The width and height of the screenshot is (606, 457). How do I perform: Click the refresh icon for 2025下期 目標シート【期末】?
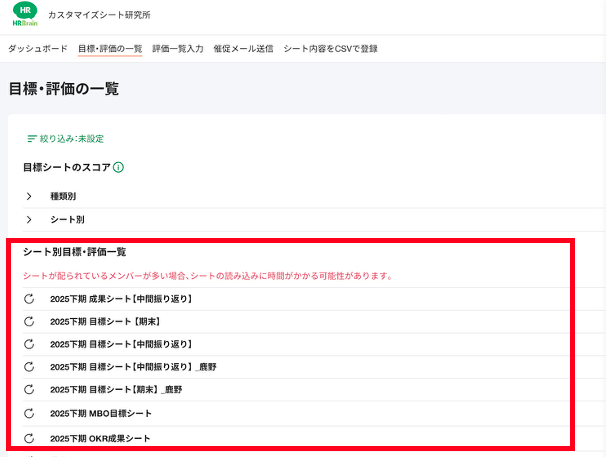point(29,321)
